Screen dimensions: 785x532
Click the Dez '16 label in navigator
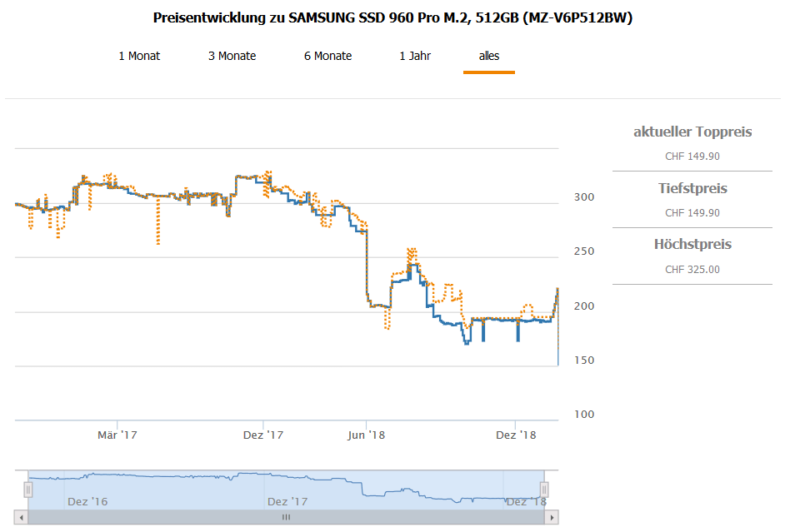coord(87,501)
